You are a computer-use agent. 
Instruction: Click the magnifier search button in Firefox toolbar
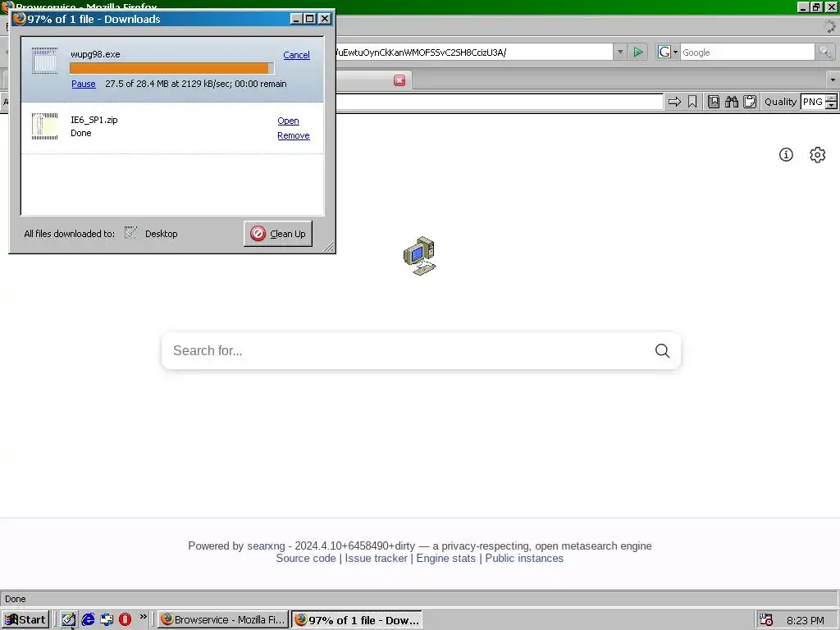(x=824, y=52)
